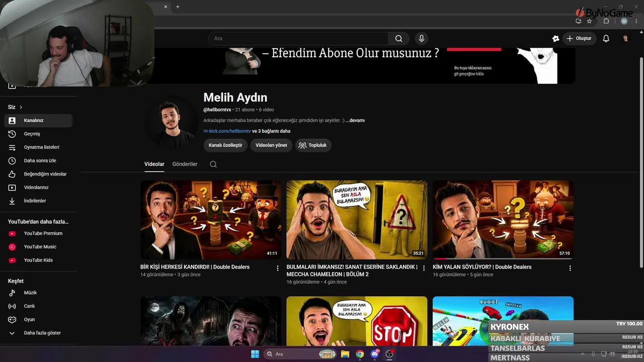Open the Topluluk button
This screenshot has height=362, width=644.
point(313,145)
